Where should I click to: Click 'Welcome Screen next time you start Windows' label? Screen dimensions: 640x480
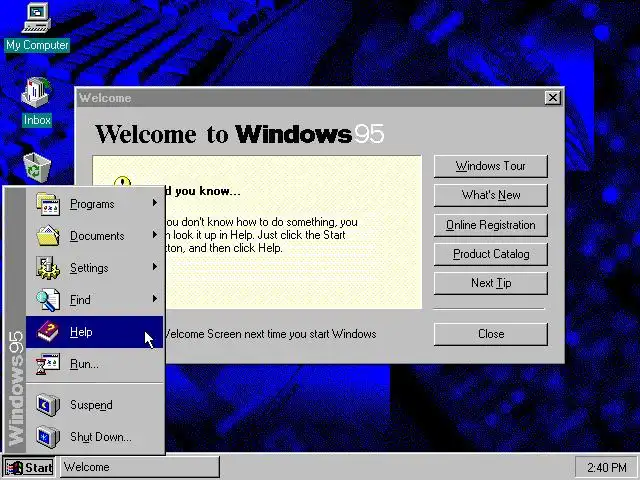tap(270, 334)
